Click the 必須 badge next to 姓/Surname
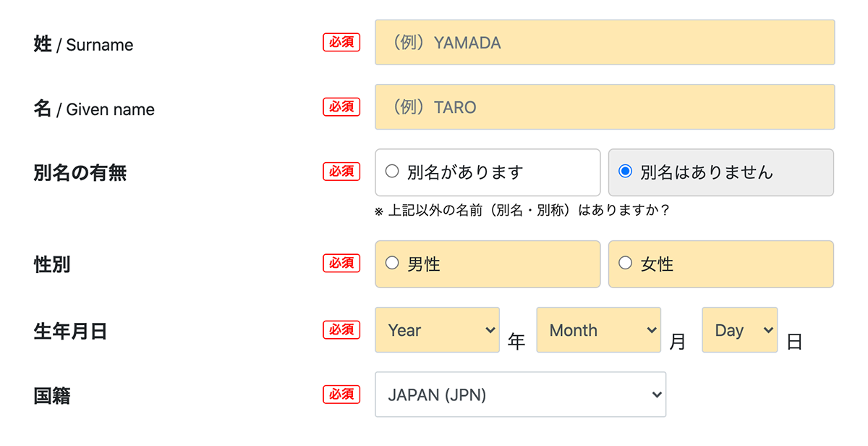This screenshot has height=446, width=868. point(341,43)
